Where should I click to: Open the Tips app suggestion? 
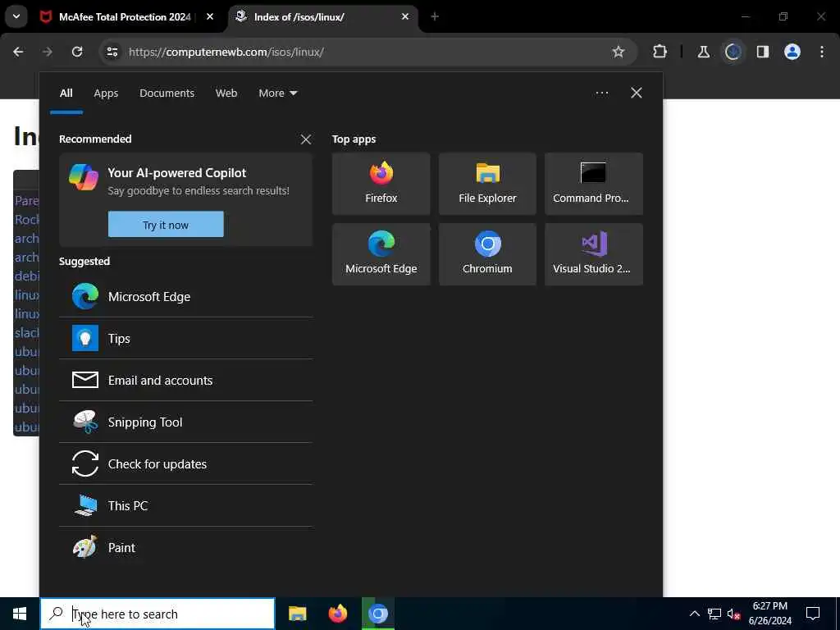pos(185,338)
